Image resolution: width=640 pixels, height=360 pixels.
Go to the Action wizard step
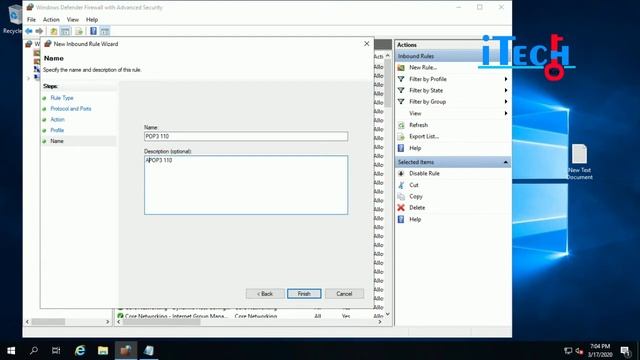tap(58, 119)
